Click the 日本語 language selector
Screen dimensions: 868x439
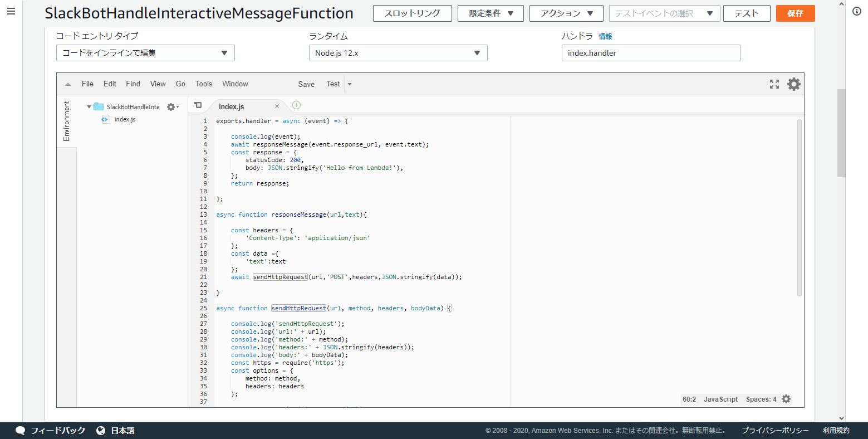(x=122, y=431)
